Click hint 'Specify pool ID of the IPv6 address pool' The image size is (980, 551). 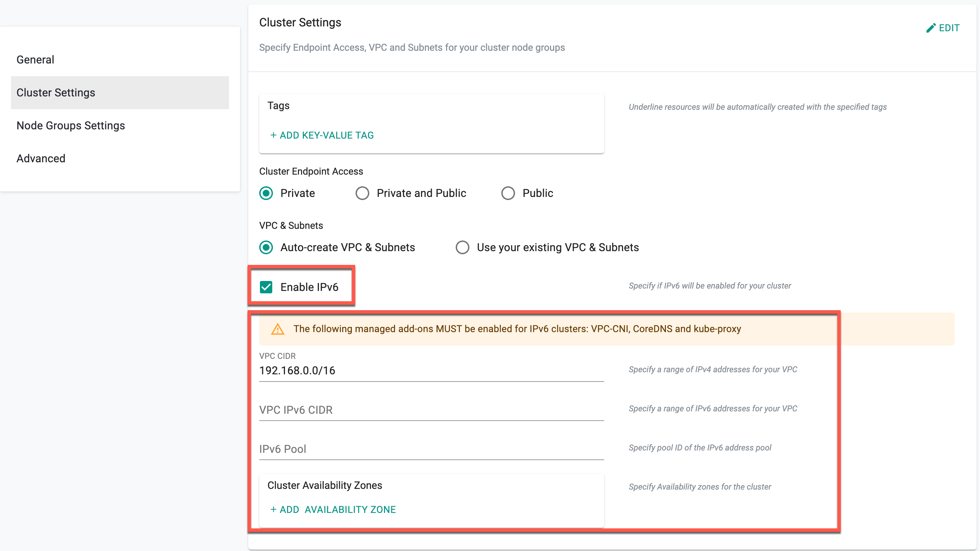[x=700, y=448]
